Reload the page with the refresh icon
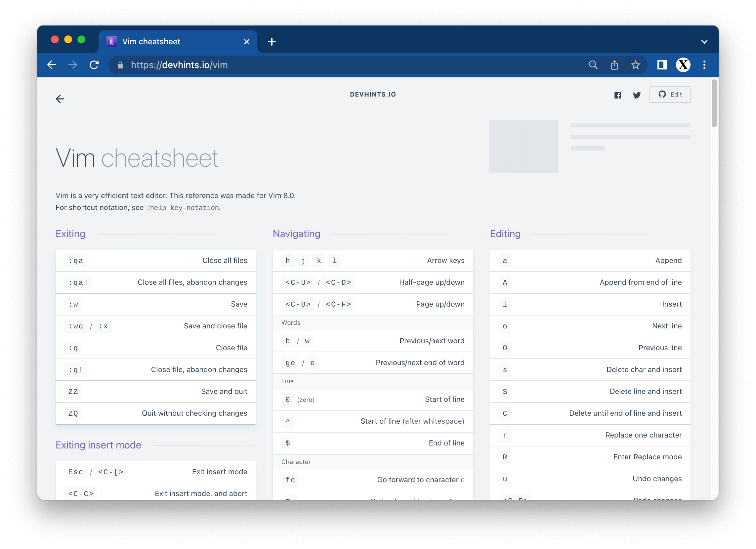Viewport: 756px width, 549px height. click(x=94, y=65)
